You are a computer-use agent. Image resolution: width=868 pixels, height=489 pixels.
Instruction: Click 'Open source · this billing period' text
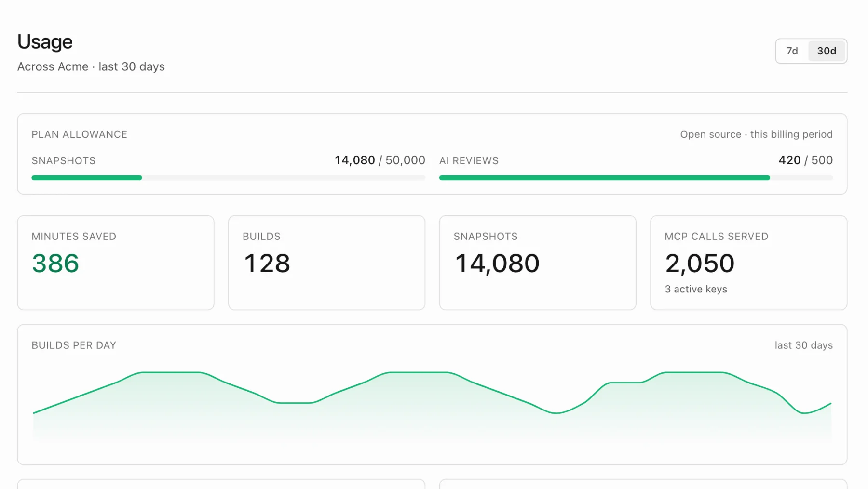pyautogui.click(x=756, y=134)
